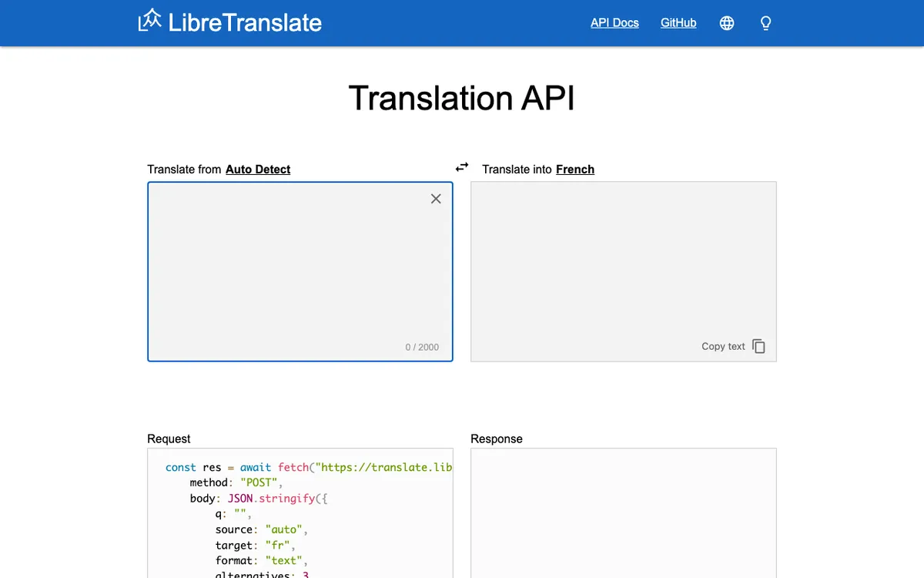Open the French target language dropdown
The image size is (924, 578).
pos(575,170)
